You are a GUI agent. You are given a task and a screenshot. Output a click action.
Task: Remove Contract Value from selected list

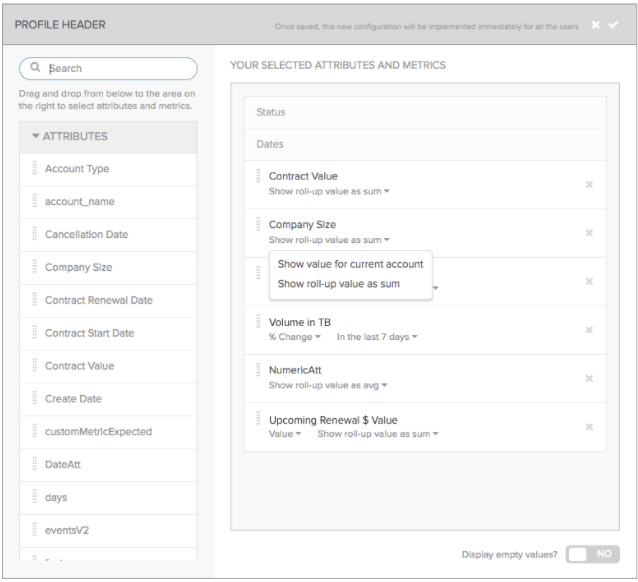589,185
